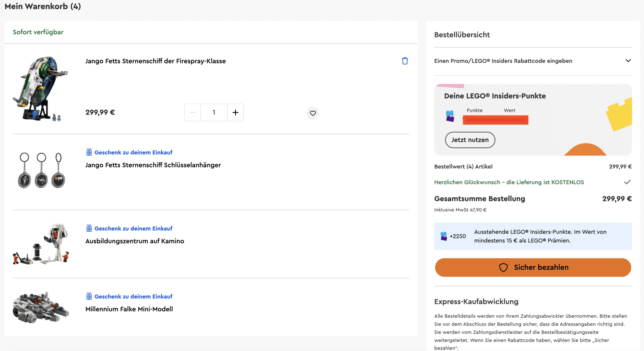Click 'Herzlichen Glückwunsch' free delivery message
This screenshot has height=351, width=644.
click(509, 182)
